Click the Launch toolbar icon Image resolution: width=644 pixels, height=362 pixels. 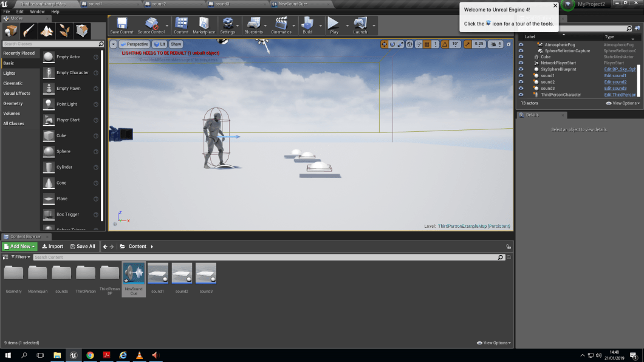coord(360,26)
